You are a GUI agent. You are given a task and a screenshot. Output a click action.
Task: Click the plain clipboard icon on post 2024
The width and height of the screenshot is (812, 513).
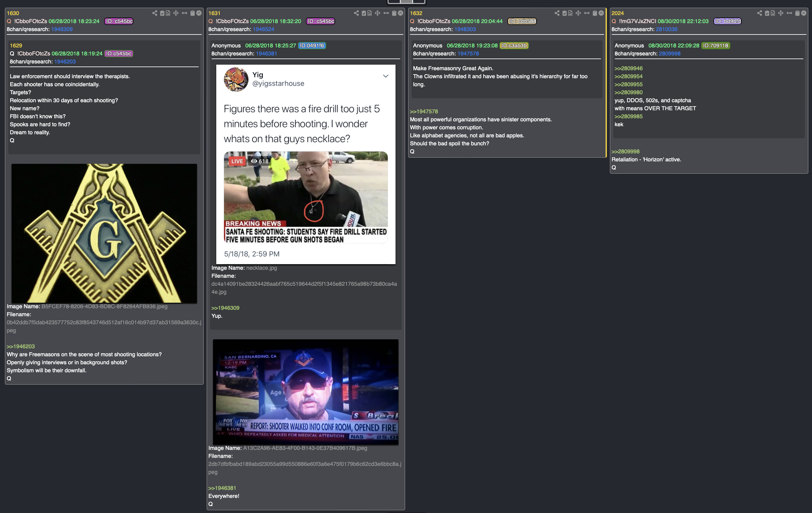pos(798,13)
